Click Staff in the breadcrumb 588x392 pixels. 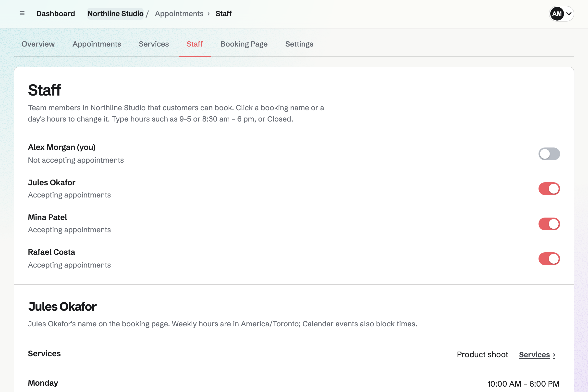[x=223, y=13]
